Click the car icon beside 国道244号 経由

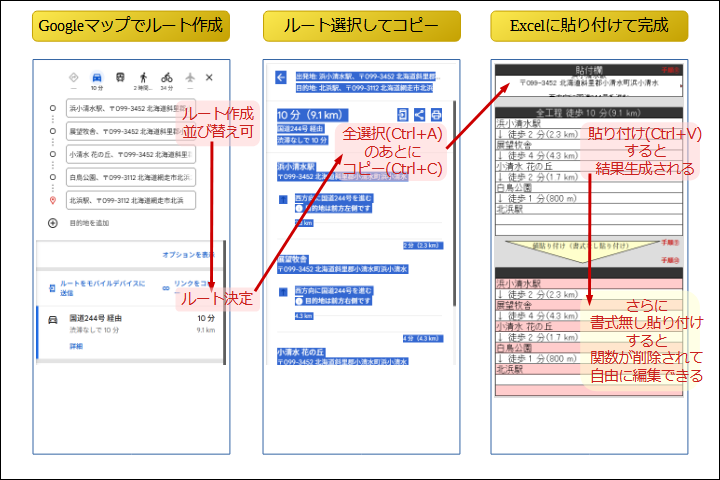pos(53,319)
